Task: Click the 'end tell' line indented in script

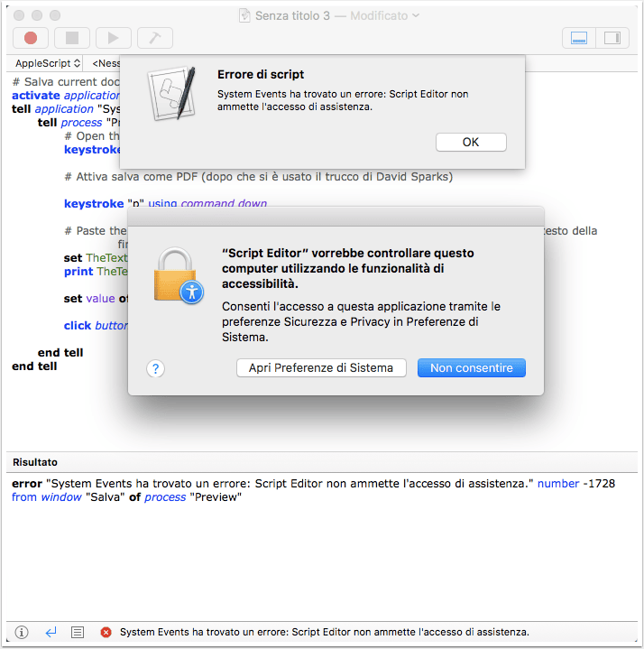Action: pos(60,353)
